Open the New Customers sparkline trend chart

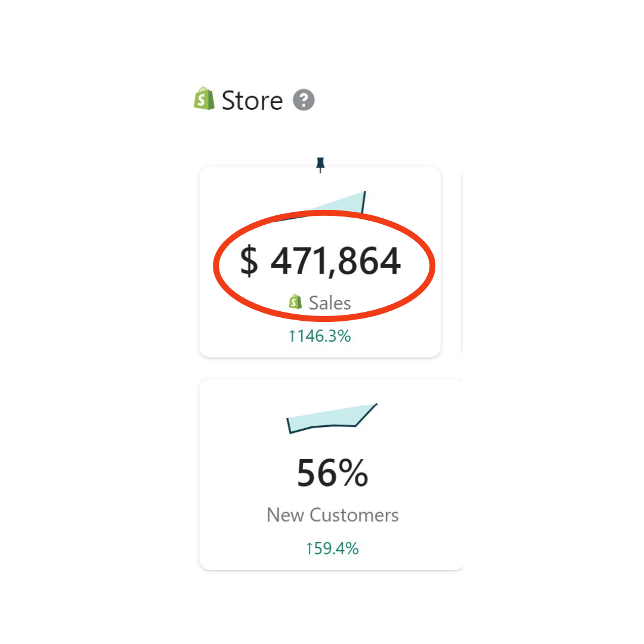(332, 419)
